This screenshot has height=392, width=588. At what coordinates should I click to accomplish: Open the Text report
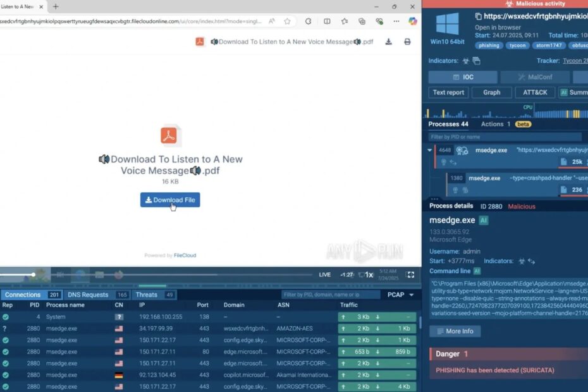coord(448,92)
